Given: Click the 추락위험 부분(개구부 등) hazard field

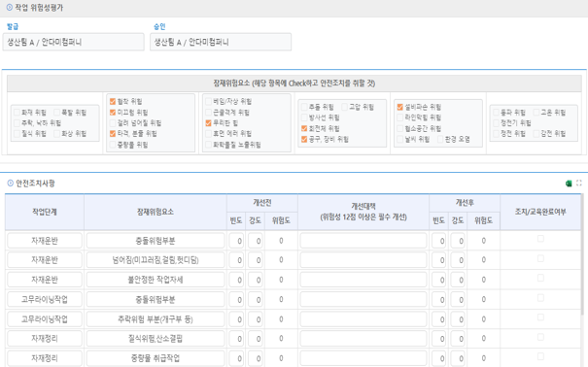Looking at the screenshot, I should pyautogui.click(x=156, y=319).
